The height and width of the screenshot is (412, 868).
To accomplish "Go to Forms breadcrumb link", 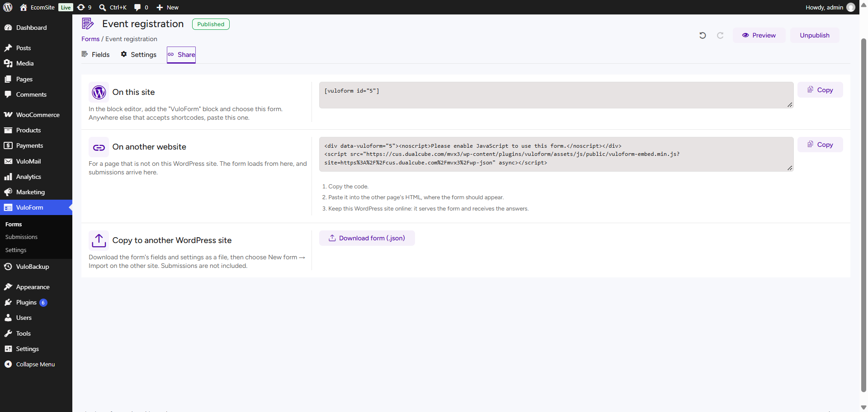I will tap(90, 39).
